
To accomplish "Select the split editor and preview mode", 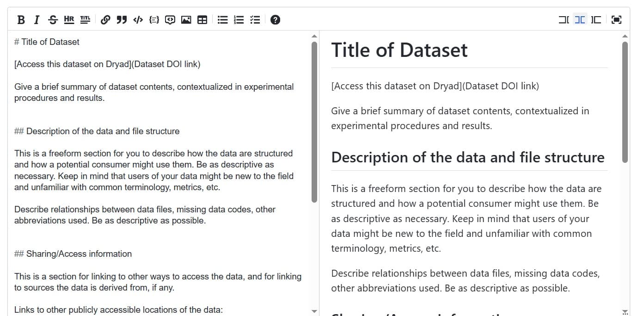I will click(x=580, y=19).
